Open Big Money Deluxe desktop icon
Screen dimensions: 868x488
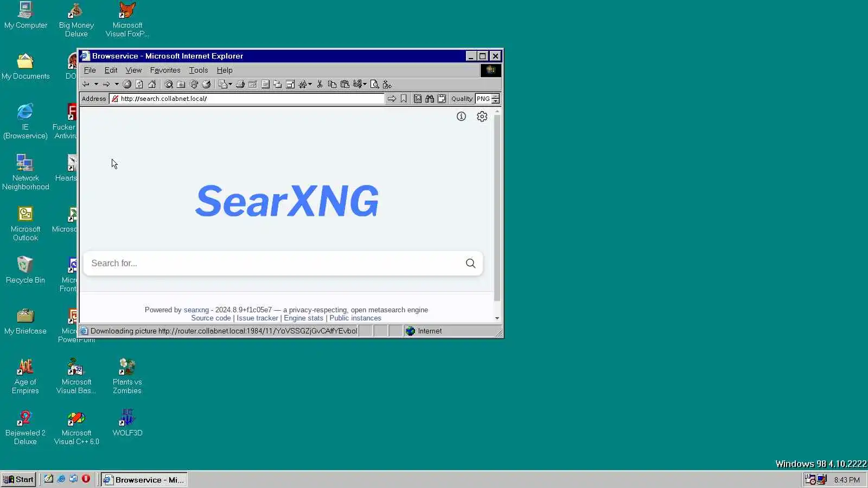pos(76,20)
